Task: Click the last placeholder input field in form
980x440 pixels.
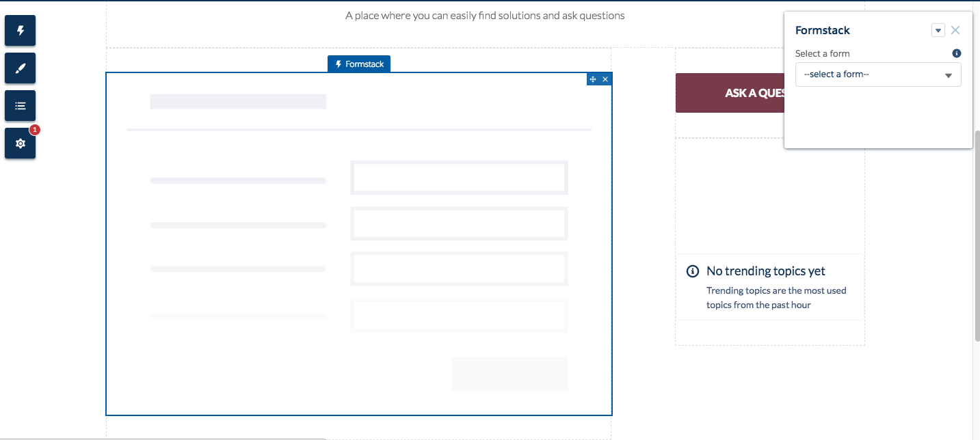Action: pyautogui.click(x=459, y=316)
